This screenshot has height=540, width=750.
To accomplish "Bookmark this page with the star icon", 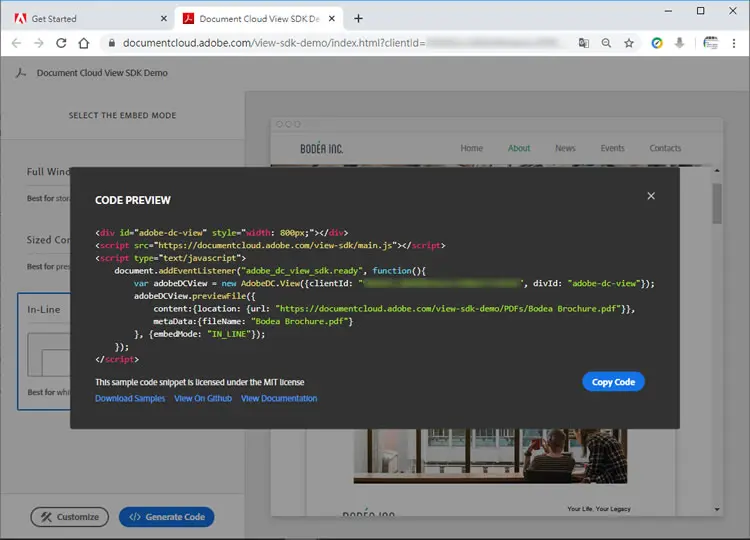I will point(629,43).
